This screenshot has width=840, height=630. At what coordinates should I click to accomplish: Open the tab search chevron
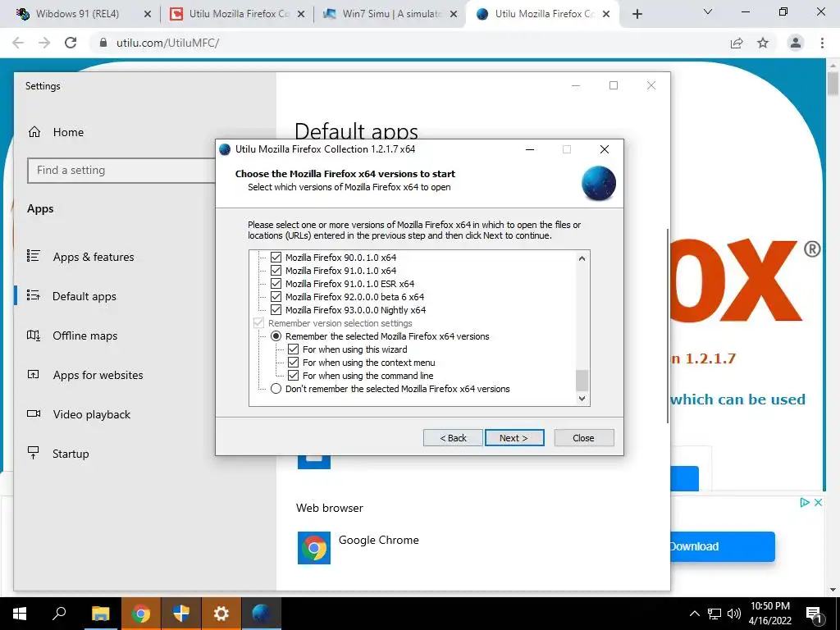tap(708, 11)
